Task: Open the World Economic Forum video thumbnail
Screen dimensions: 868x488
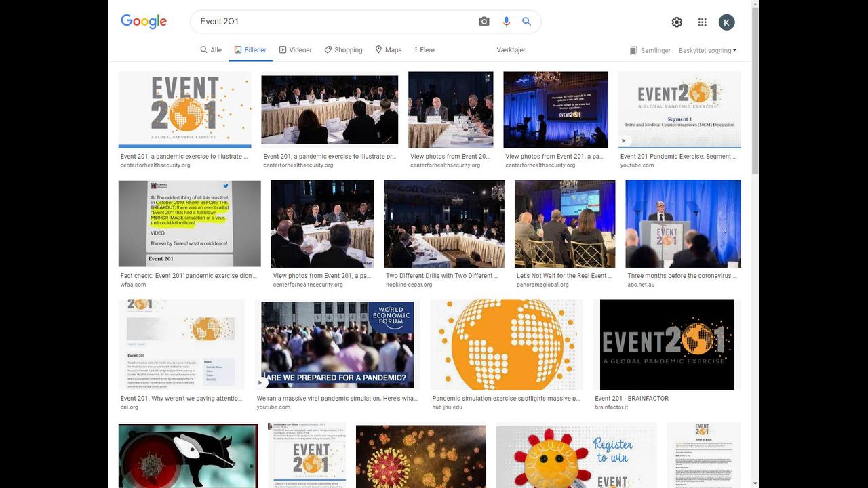Action: click(337, 344)
